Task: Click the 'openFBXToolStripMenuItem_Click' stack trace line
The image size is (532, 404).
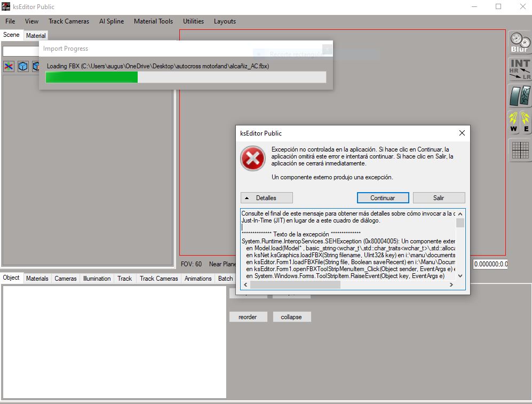Action: coord(351,269)
